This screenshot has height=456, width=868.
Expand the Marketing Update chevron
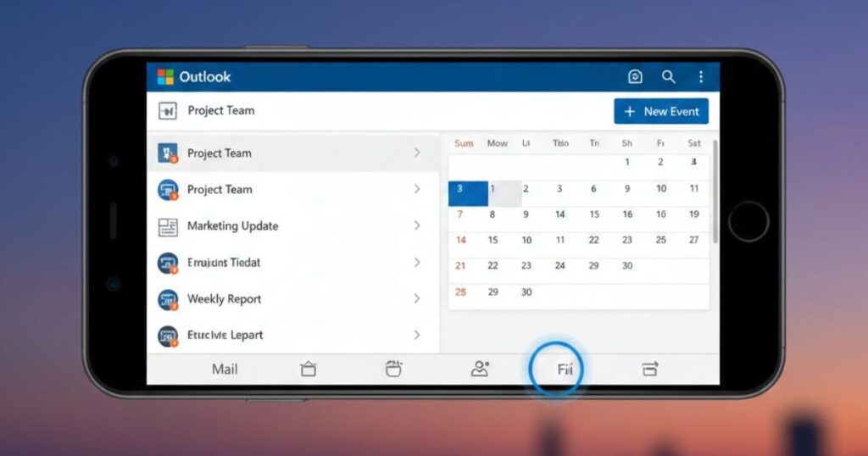pyautogui.click(x=417, y=225)
